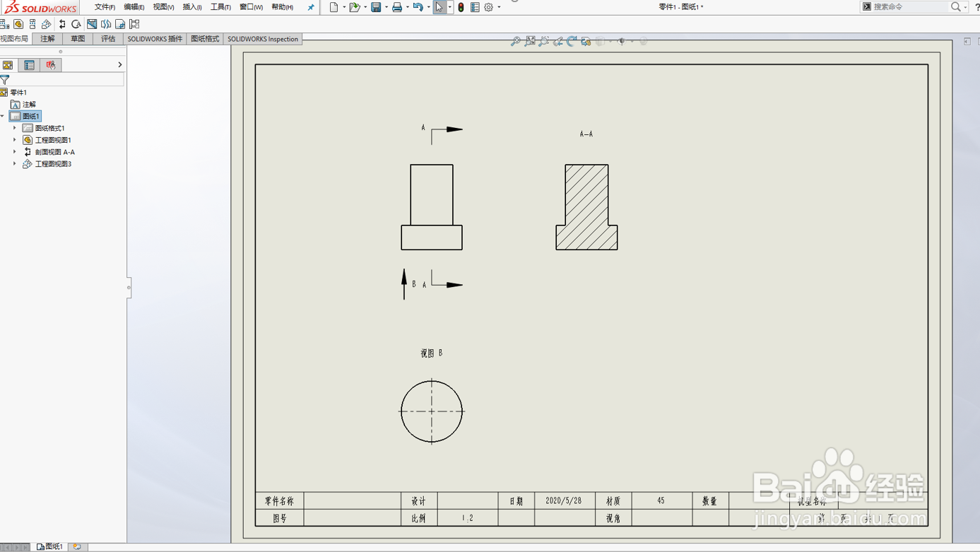980x552 pixels.
Task: Select the Previous View arrow icon
Action: [558, 41]
